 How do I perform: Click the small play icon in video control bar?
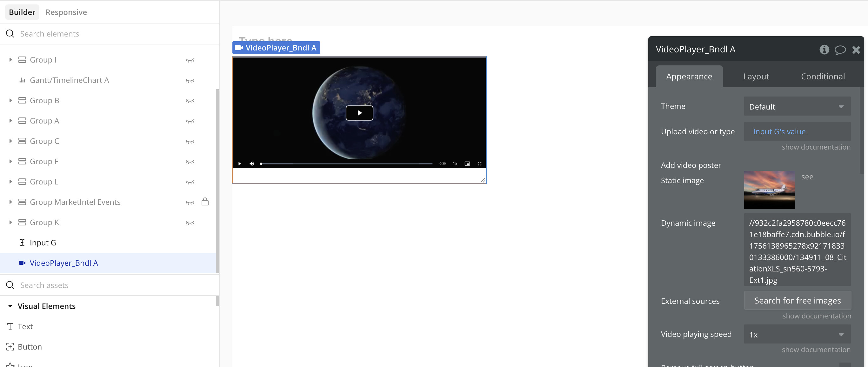(x=240, y=163)
